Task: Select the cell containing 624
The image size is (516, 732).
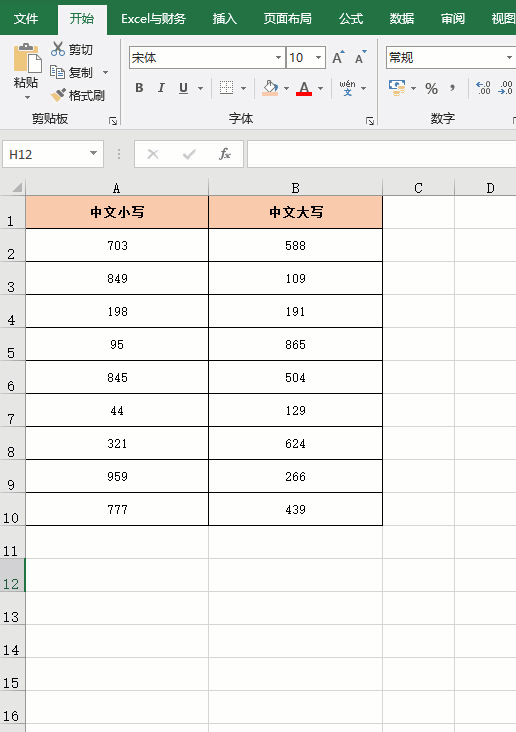Action: coord(295,443)
